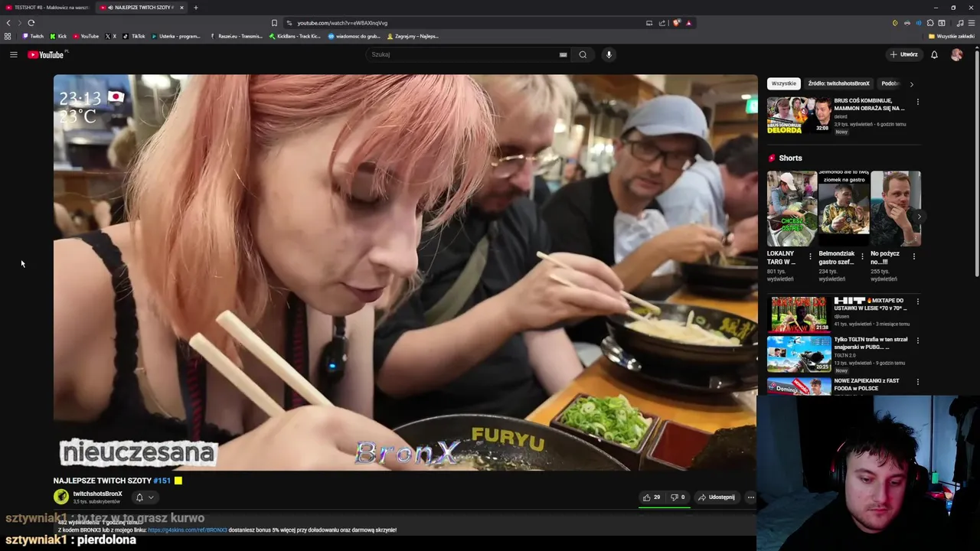Open options for Tylko TGLTN video
Viewport: 980px width, 551px height.
[x=917, y=341]
